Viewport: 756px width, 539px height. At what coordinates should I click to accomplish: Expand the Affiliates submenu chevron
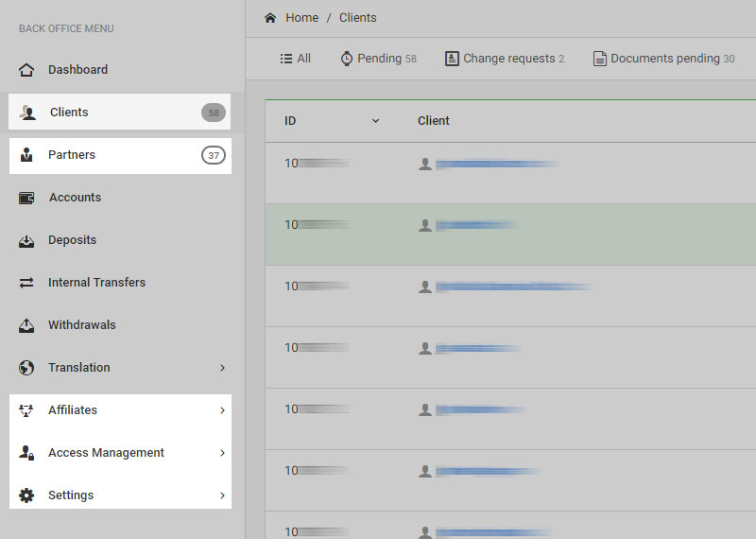click(222, 410)
